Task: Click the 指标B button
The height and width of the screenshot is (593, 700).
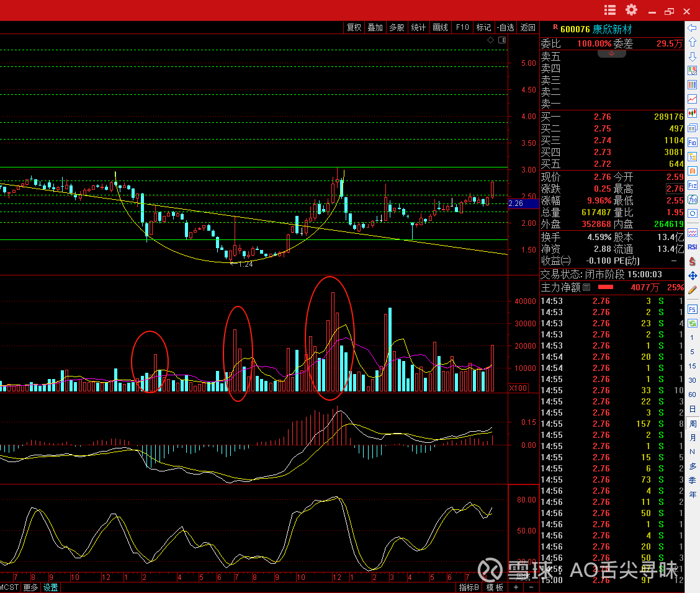Action: tap(469, 587)
